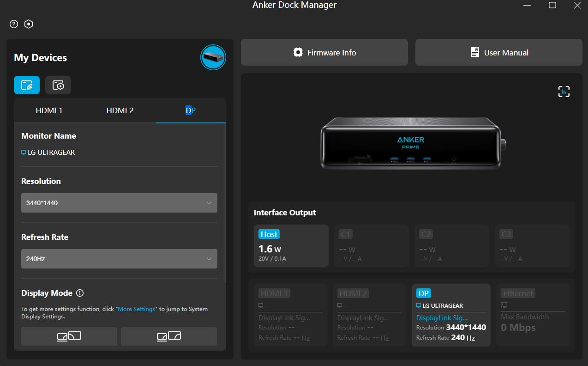Click the scan icon above the dock image
The height and width of the screenshot is (366, 588).
click(x=564, y=91)
